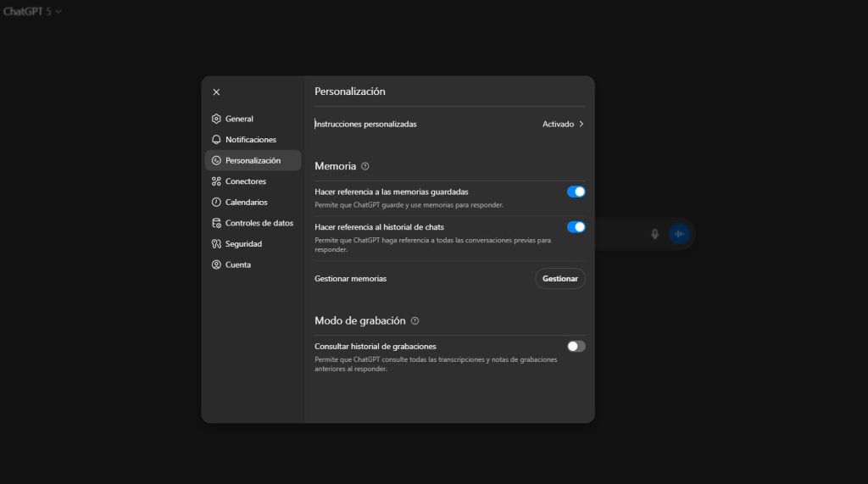Click the Modo de grabación heading

point(359,320)
